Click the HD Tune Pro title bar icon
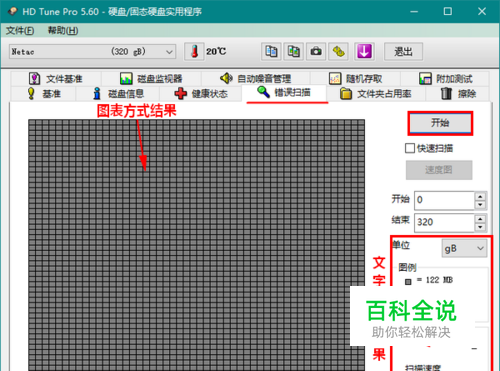The height and width of the screenshot is (371, 500). (x=12, y=11)
